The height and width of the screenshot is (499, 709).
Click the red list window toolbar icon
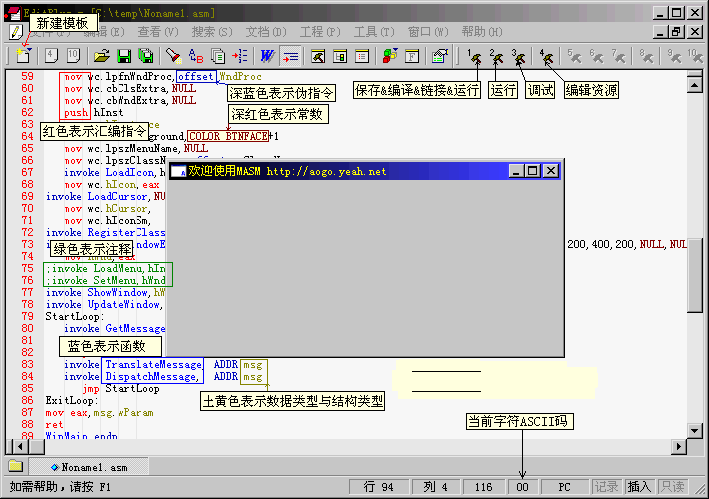(x=362, y=56)
